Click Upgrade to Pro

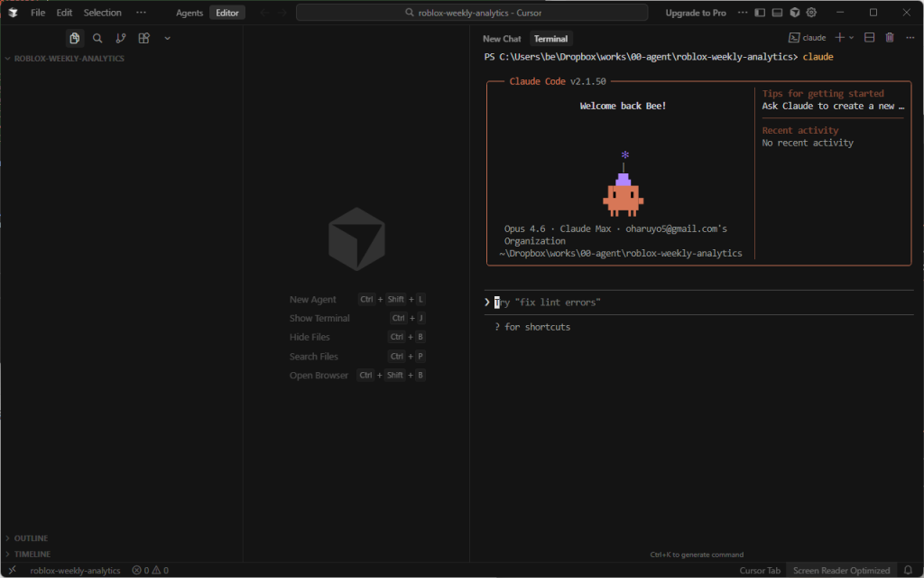pyautogui.click(x=695, y=13)
